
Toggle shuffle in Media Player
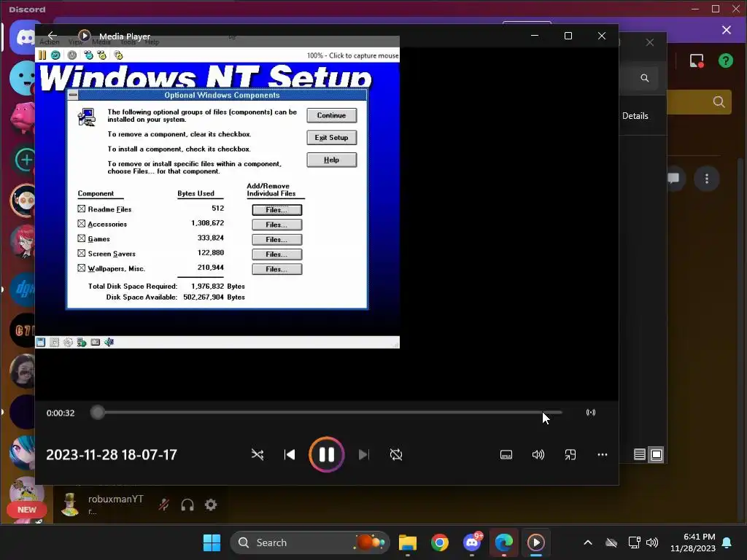(x=258, y=455)
